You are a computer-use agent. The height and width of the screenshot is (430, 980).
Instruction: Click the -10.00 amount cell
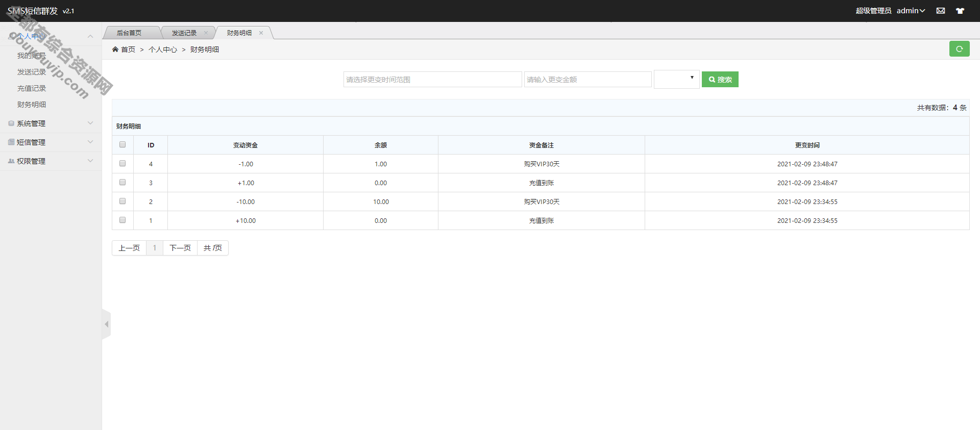[246, 202]
